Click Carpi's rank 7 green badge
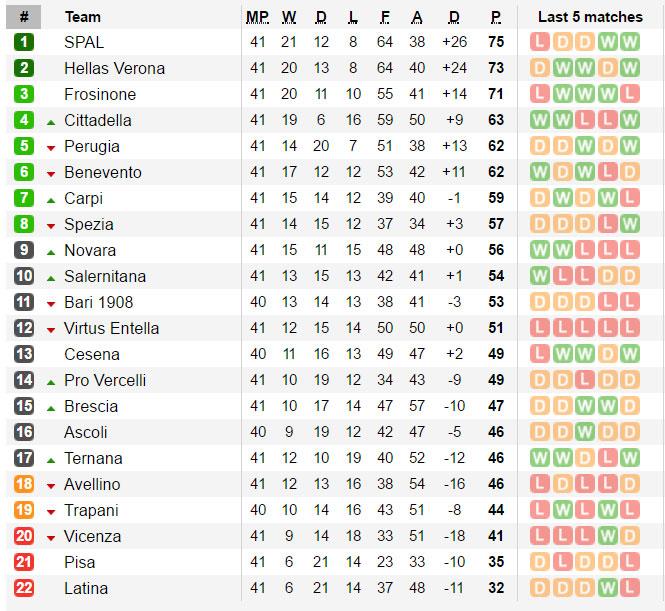Image resolution: width=665 pixels, height=611 pixels. (x=24, y=198)
